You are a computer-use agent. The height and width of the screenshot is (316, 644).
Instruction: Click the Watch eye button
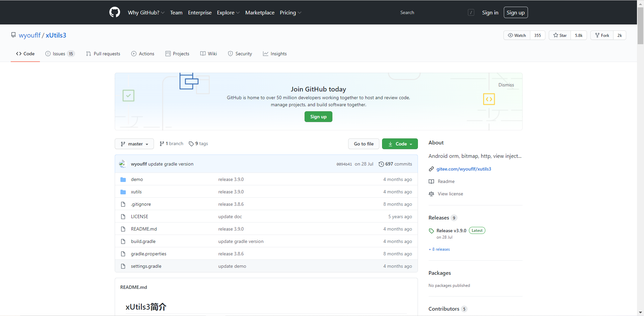tap(517, 35)
